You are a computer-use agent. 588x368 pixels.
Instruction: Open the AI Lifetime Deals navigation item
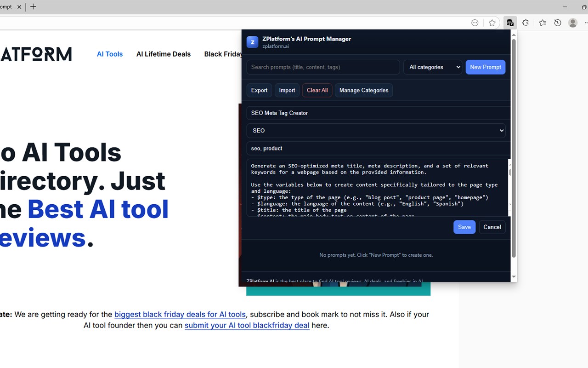point(164,54)
